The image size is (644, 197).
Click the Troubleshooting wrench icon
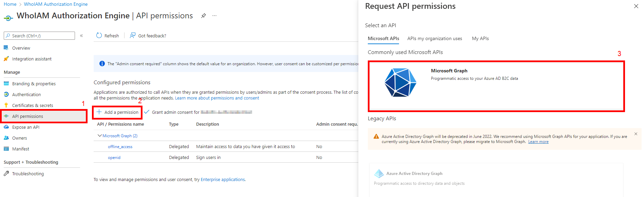pyautogui.click(x=6, y=174)
